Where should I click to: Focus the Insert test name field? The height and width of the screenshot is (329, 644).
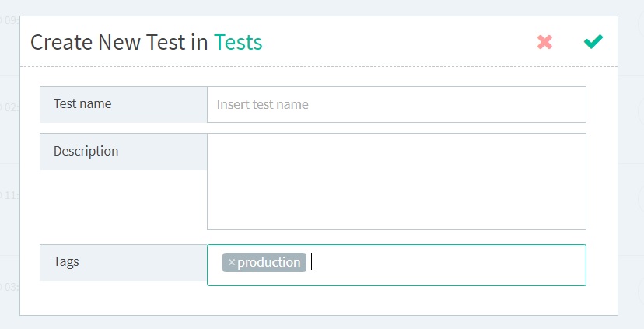point(396,104)
